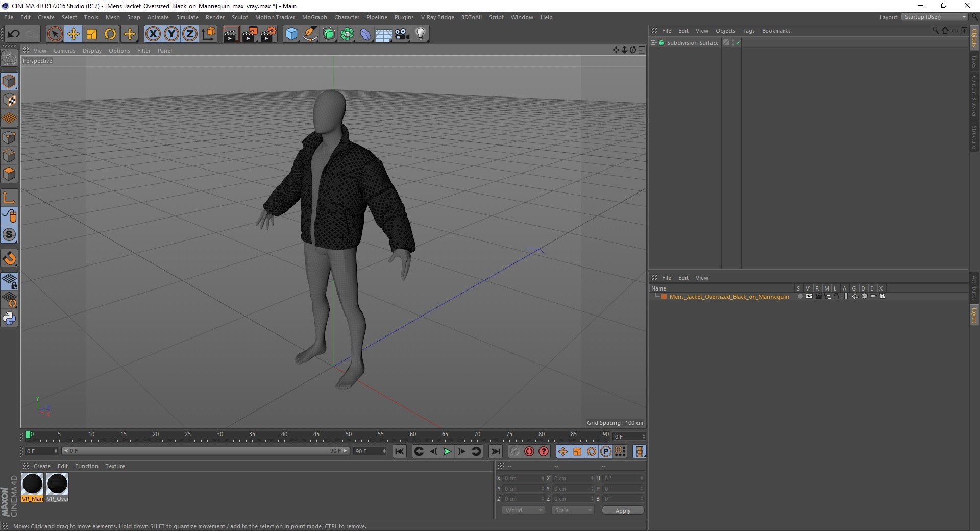Select the VR_Man material thumbnail
Screen dimensions: 980x531
click(x=32, y=488)
